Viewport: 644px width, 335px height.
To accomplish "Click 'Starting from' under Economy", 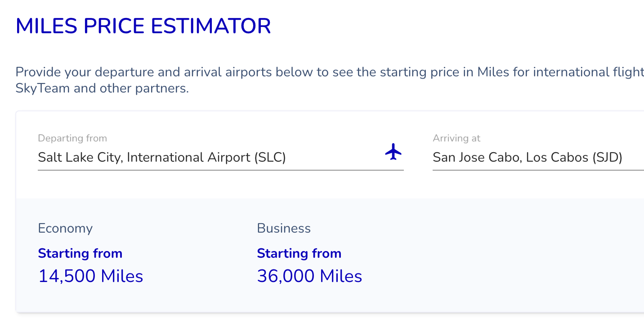I will (x=80, y=253).
